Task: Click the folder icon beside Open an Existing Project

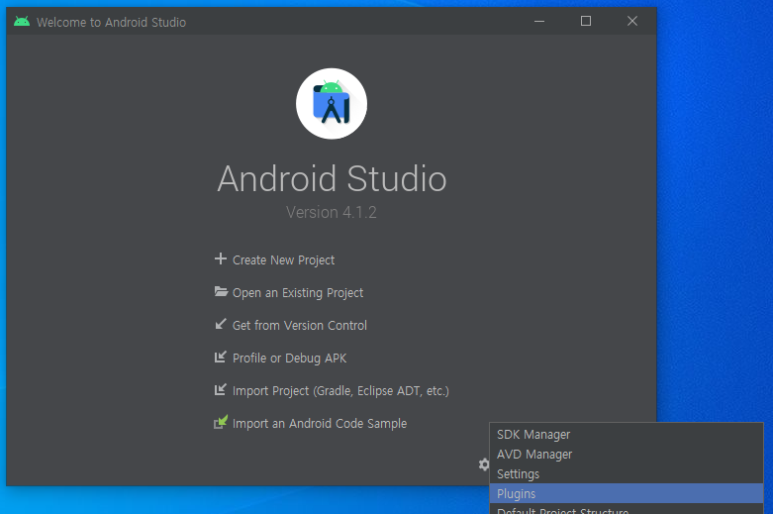Action: pyautogui.click(x=221, y=291)
